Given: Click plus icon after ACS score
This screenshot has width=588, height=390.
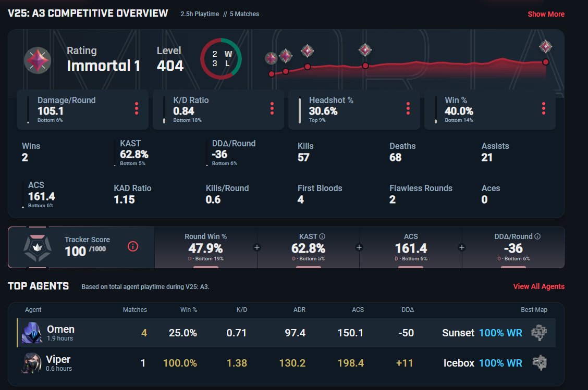Looking at the screenshot, I should click(462, 247).
